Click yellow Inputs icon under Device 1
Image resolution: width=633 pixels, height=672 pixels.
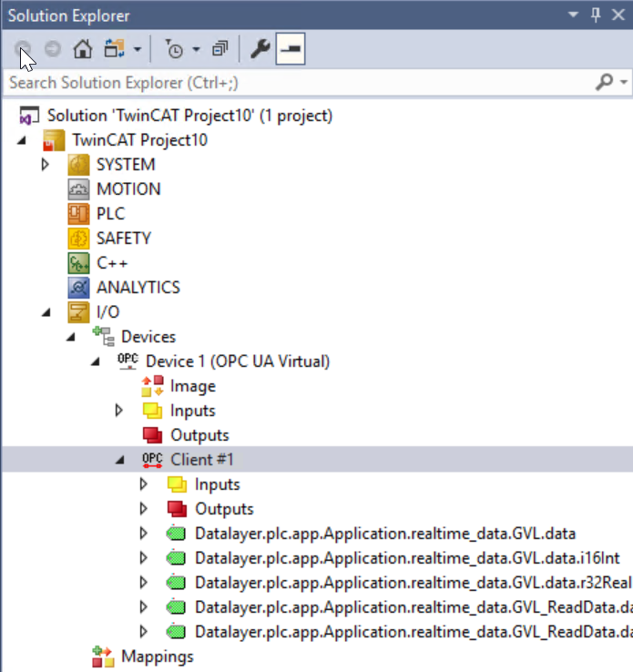click(x=152, y=411)
